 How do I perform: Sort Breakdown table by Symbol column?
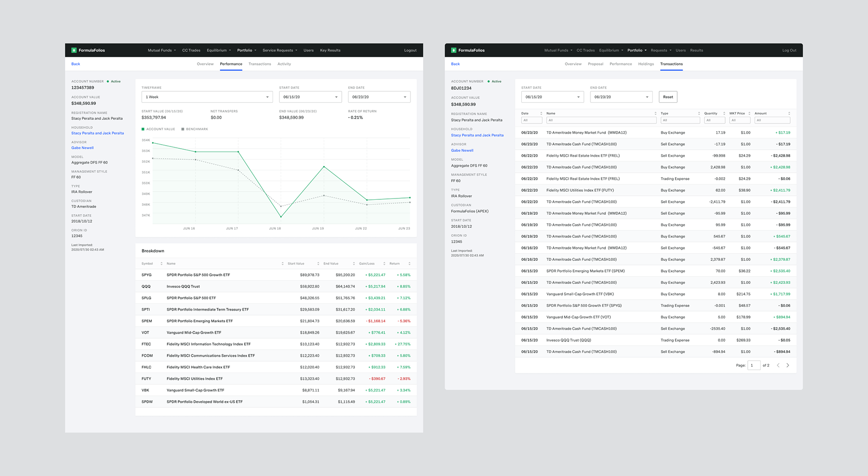click(x=161, y=264)
